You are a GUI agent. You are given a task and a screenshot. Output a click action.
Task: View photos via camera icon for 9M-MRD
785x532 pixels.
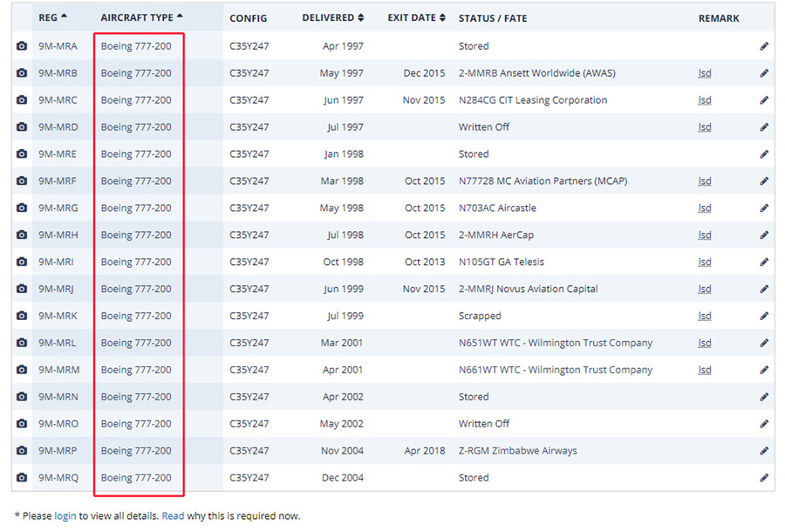(x=22, y=127)
